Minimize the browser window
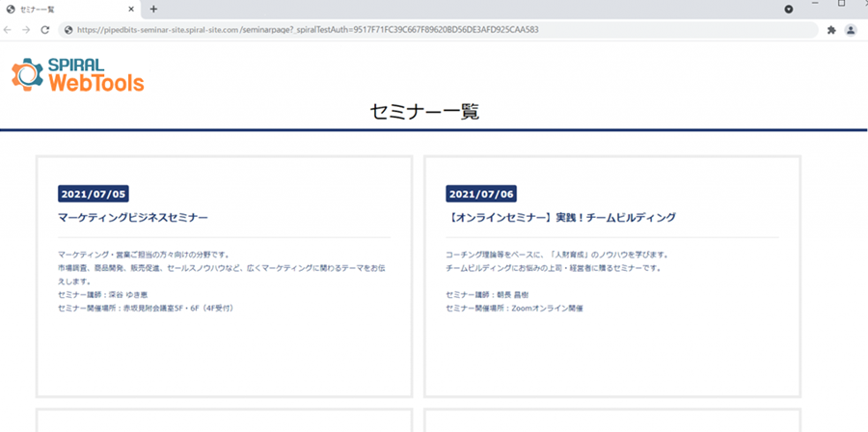The height and width of the screenshot is (432, 868). coord(815,3)
